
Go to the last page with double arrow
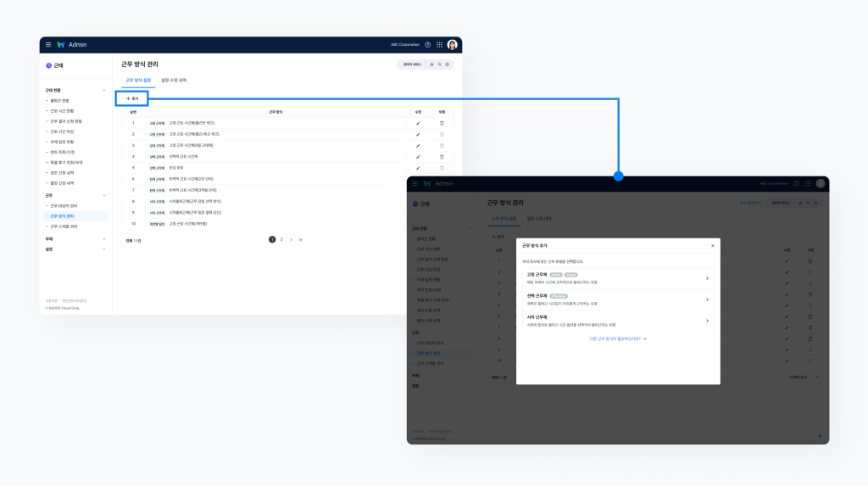[300, 240]
